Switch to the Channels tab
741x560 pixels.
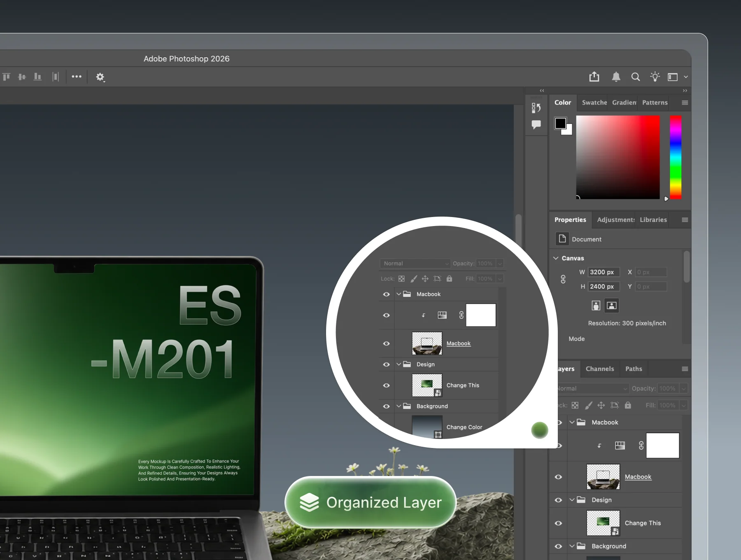pos(600,369)
